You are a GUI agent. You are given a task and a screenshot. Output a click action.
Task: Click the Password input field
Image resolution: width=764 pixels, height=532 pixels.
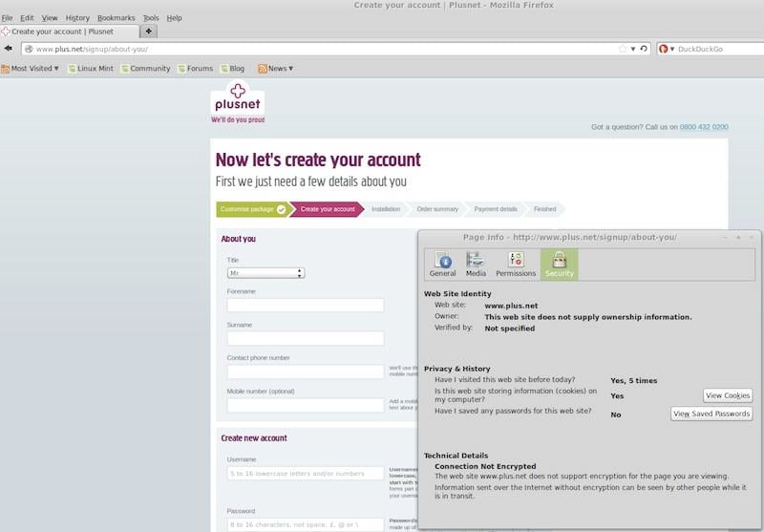click(306, 524)
